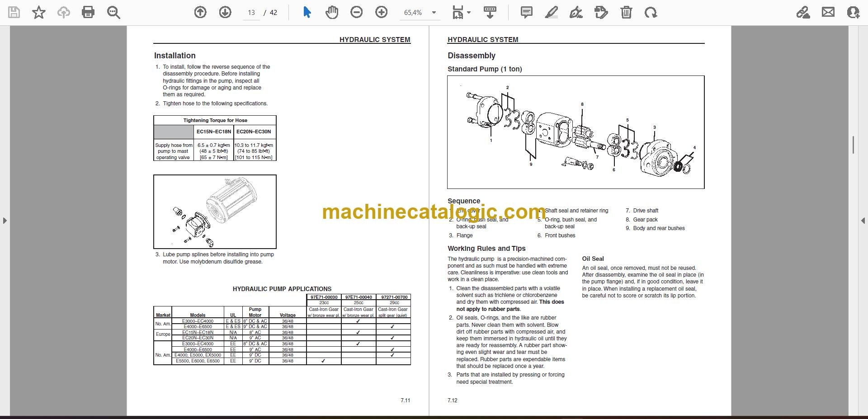Select the highlighter pen tool
This screenshot has width=868, height=419.
(x=552, y=12)
